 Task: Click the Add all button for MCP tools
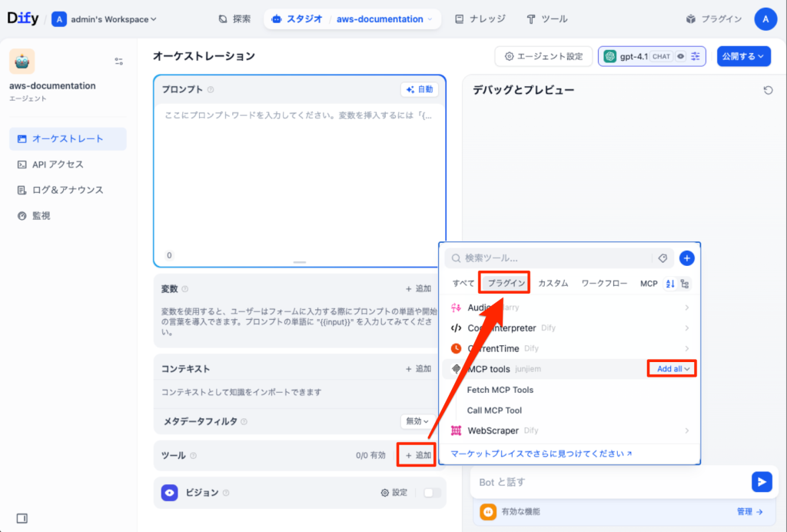coord(672,369)
